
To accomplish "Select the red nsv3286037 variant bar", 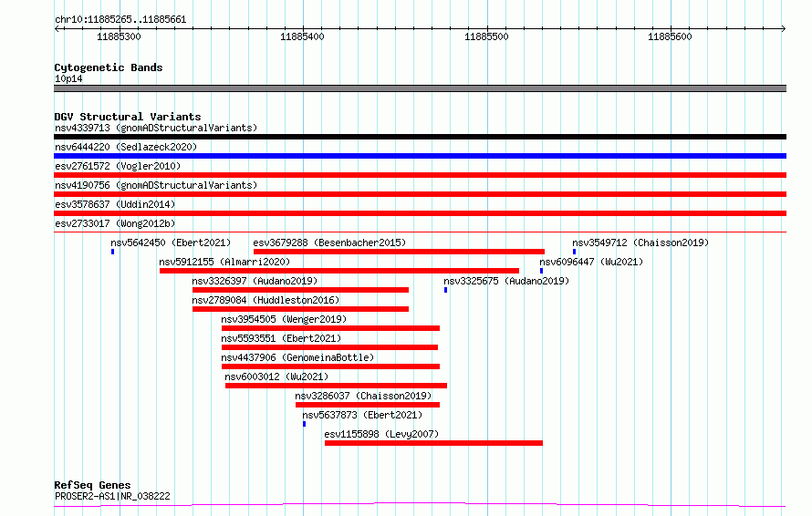I will coord(368,405).
